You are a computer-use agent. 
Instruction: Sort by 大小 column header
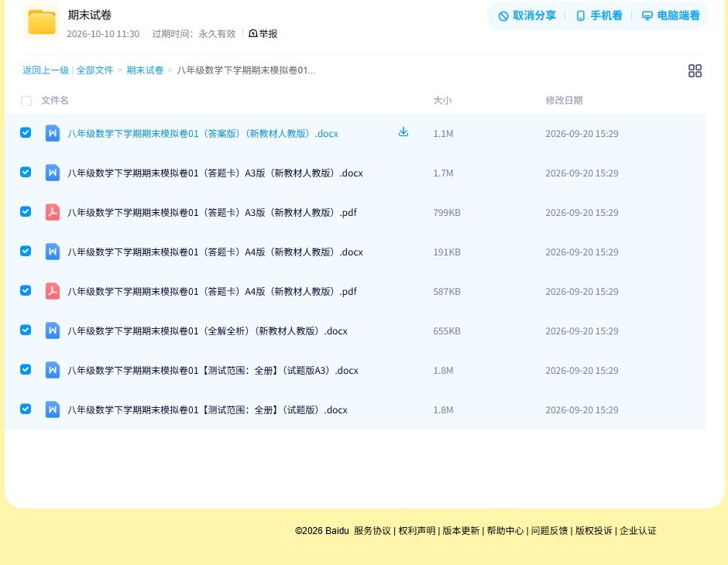tap(442, 100)
